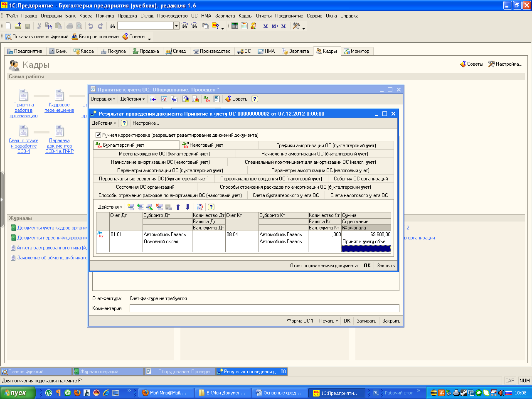This screenshot has width=532, height=399.
Task: Click the Настройка... button in result window
Action: coord(145,123)
